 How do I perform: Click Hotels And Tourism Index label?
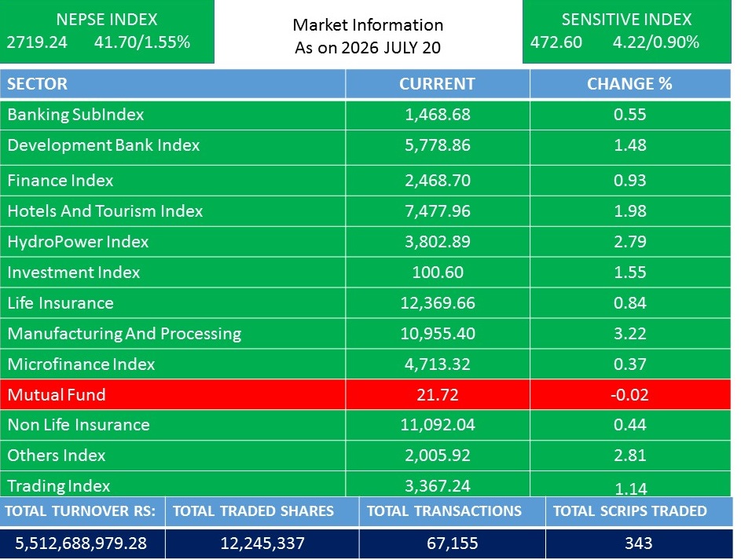click(x=105, y=211)
